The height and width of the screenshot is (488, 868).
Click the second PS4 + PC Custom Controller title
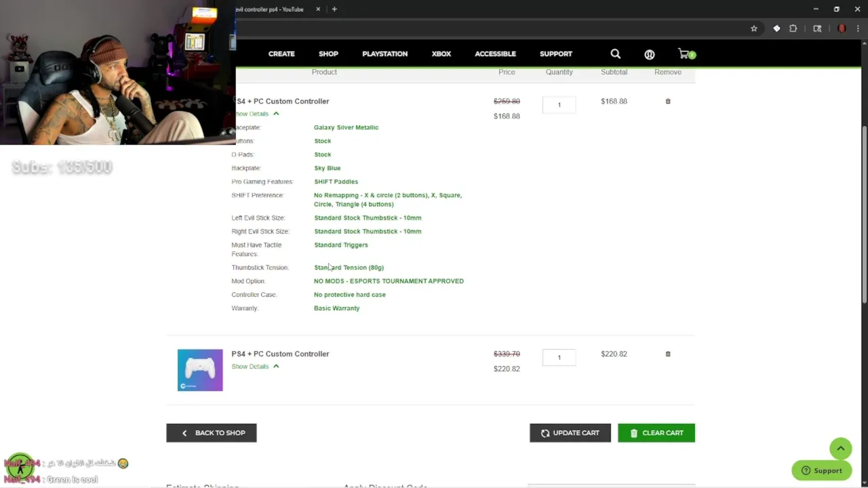[x=280, y=354]
